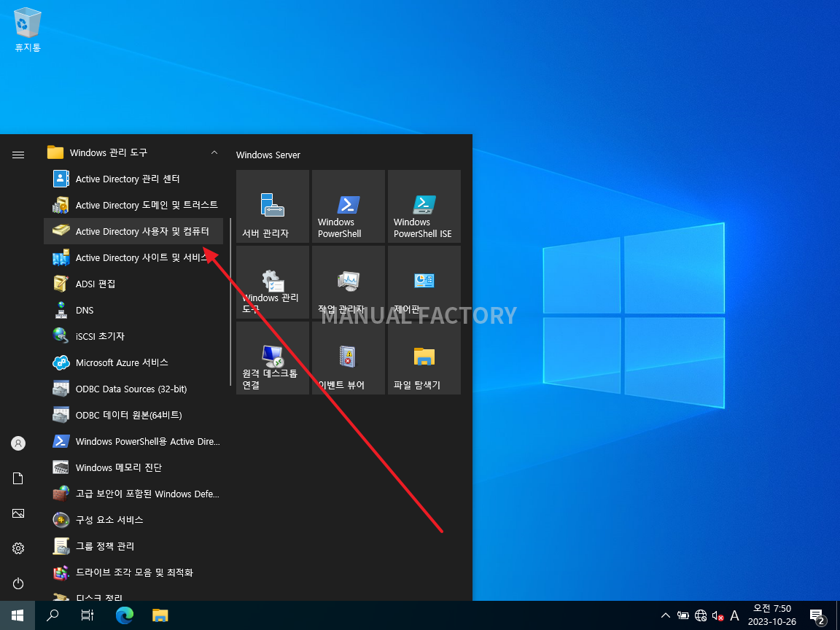The height and width of the screenshot is (630, 840).
Task: Expand the Start menu hamburger navigation
Action: (18, 155)
